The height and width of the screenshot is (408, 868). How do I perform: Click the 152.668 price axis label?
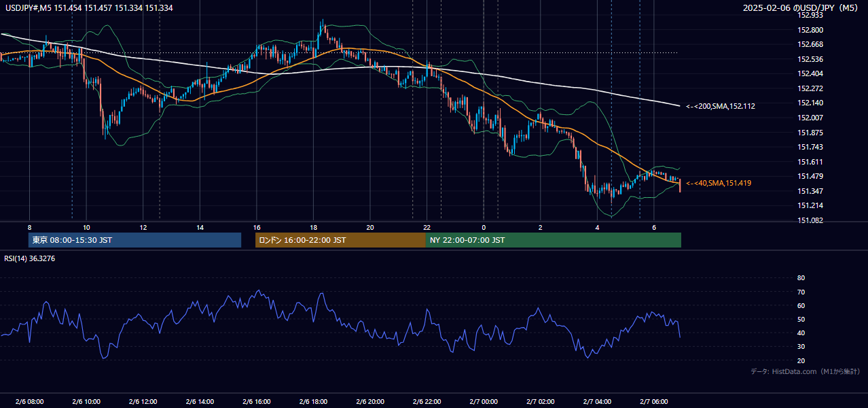coord(810,45)
